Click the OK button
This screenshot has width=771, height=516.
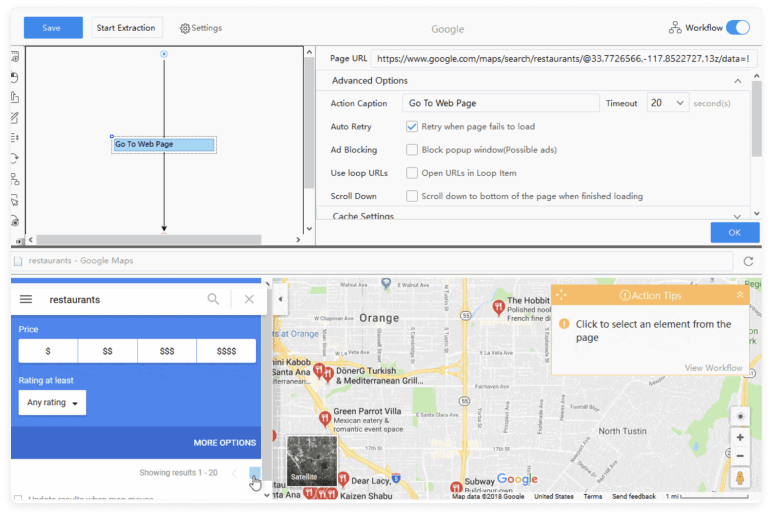click(x=735, y=232)
